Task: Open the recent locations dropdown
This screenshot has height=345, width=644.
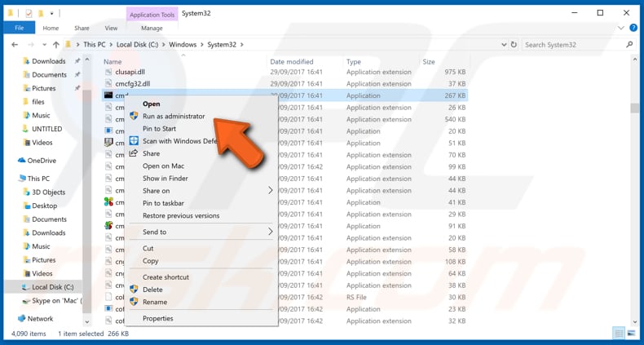Action: point(44,44)
